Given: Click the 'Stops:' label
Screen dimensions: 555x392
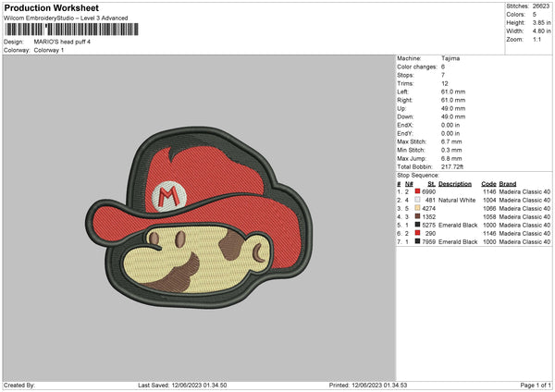Looking at the screenshot, I should coord(405,75).
